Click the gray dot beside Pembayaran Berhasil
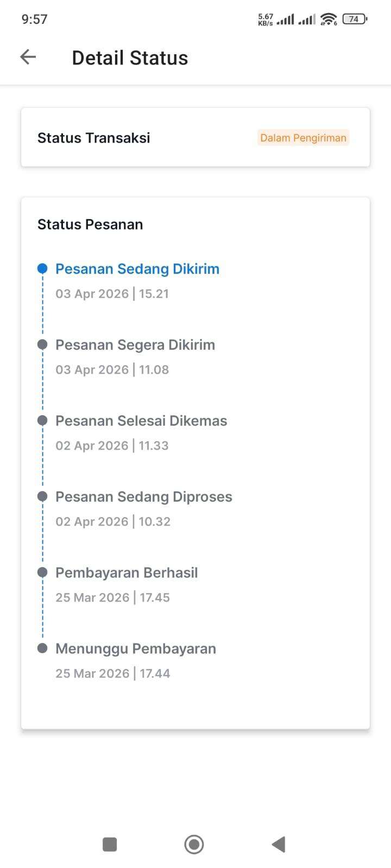 pyautogui.click(x=42, y=572)
